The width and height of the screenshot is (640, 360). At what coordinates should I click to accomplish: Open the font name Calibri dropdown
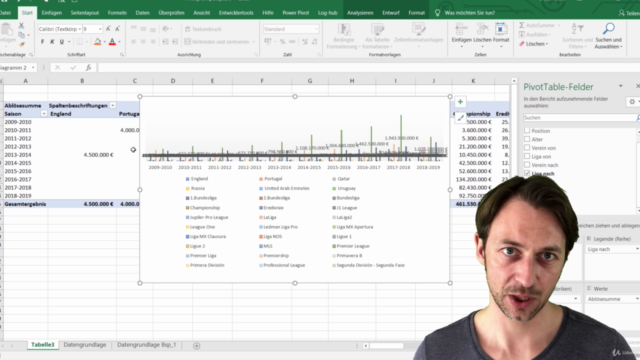point(80,29)
